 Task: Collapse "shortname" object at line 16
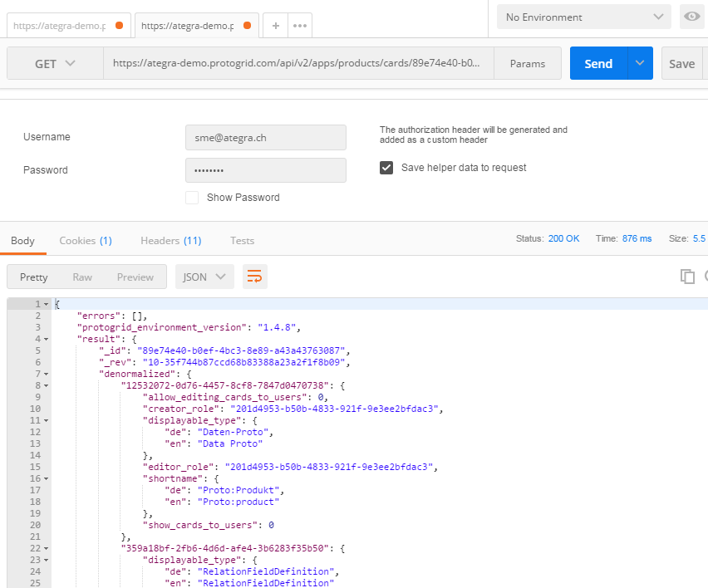[x=46, y=479]
